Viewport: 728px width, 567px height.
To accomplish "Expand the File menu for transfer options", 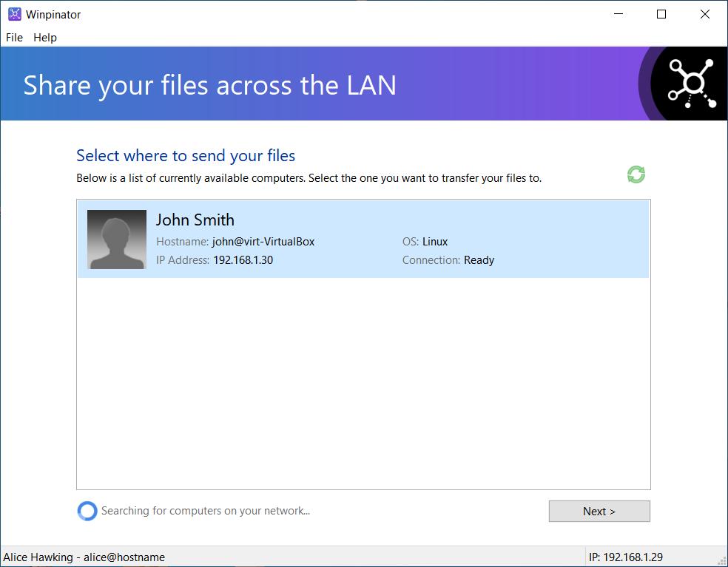I will pyautogui.click(x=13, y=37).
